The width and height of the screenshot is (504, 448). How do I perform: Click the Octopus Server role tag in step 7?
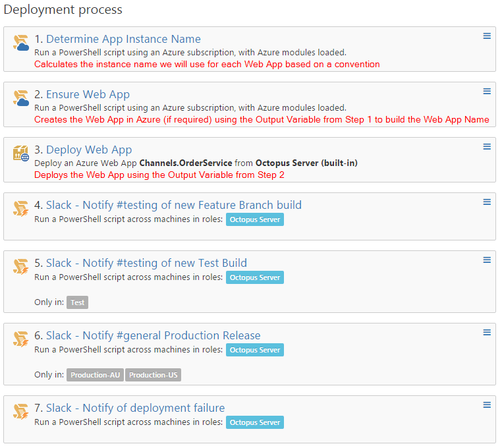(x=255, y=422)
